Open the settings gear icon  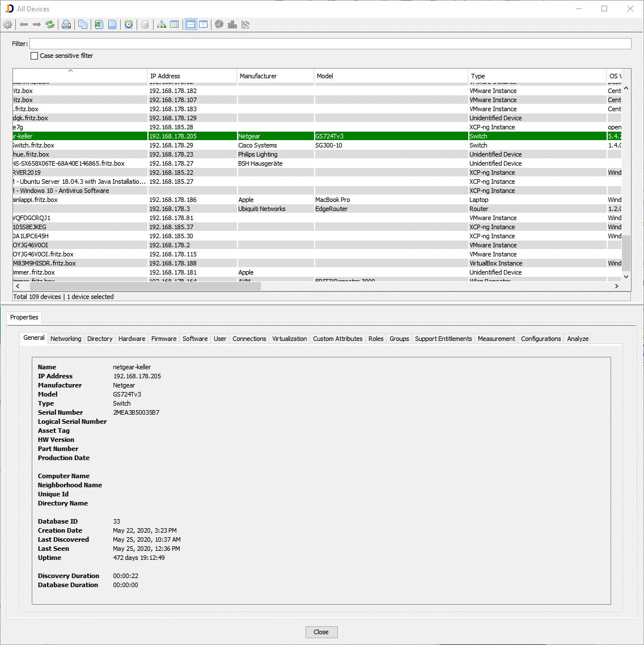click(8, 24)
